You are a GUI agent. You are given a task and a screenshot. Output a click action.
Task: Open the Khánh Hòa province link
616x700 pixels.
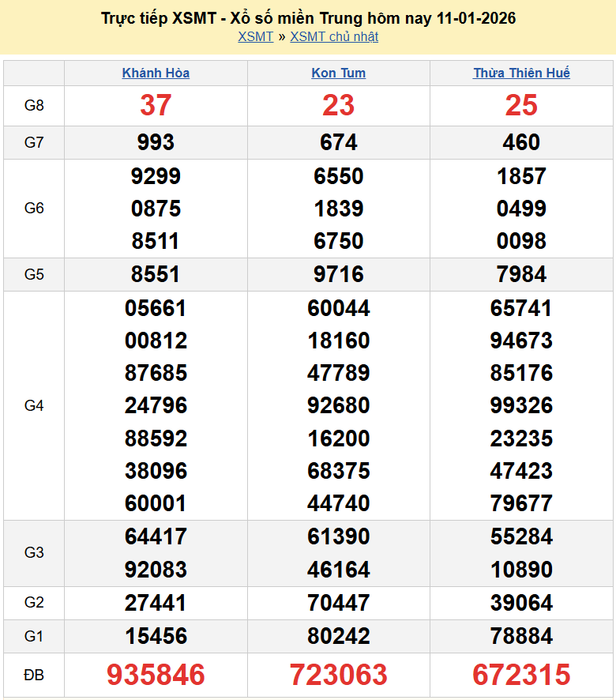(x=156, y=73)
